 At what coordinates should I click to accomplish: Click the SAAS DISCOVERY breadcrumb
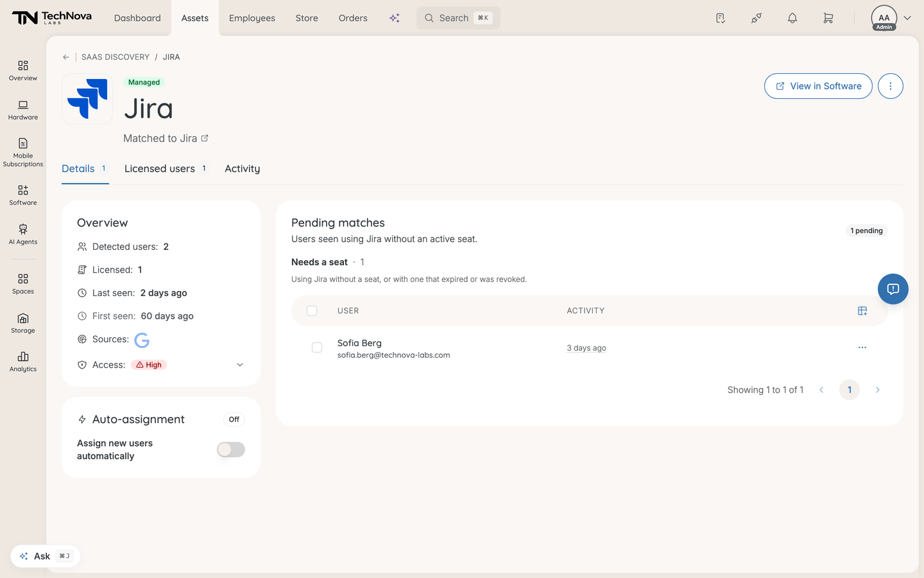pyautogui.click(x=116, y=57)
